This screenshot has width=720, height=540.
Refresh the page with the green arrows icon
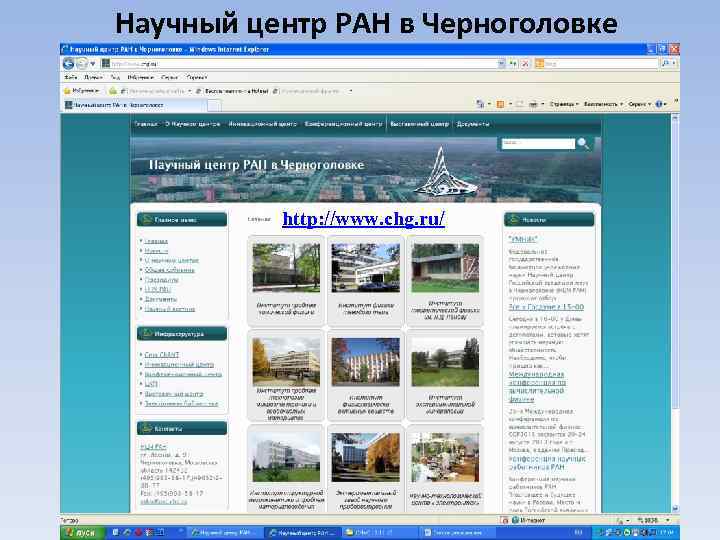[513, 64]
